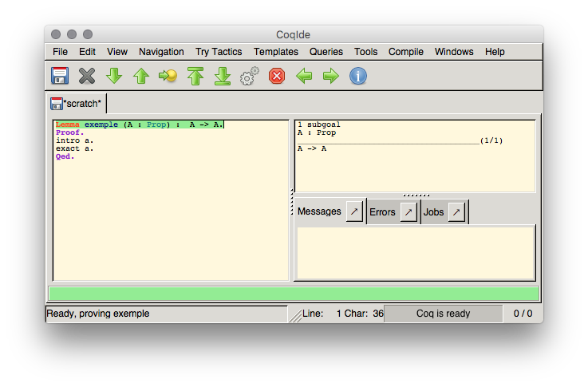This screenshot has height=387, width=588.
Task: Click 'Ready, proving exemple' status text
Action: click(98, 314)
